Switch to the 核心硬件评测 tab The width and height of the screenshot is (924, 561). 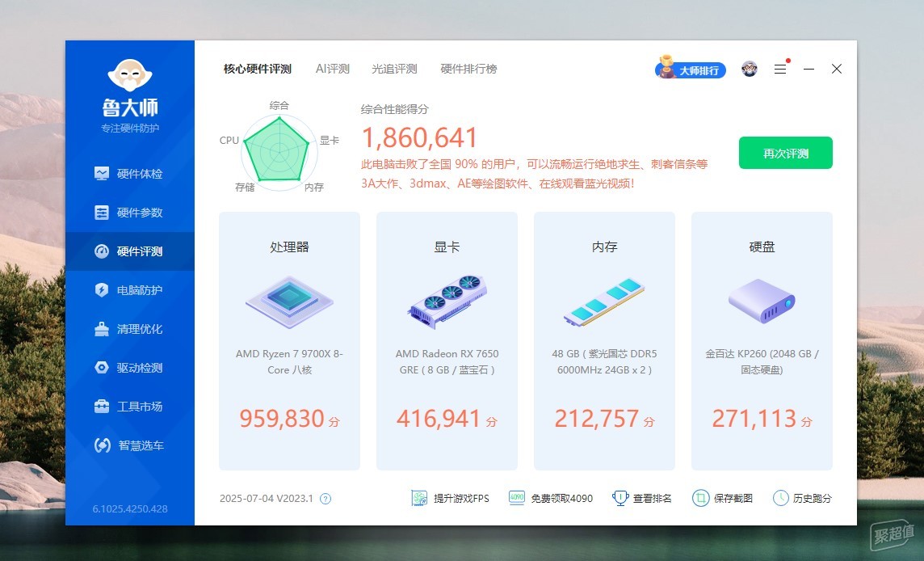[258, 69]
